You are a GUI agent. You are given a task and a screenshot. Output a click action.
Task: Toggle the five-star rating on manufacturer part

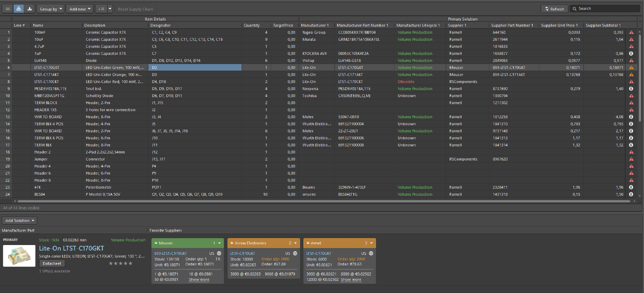[120, 263]
